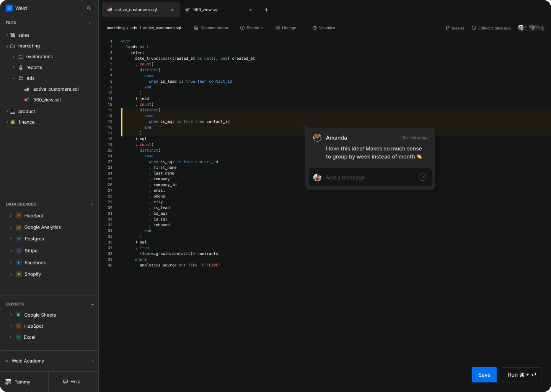Add a new export with plus icon

pos(93,305)
